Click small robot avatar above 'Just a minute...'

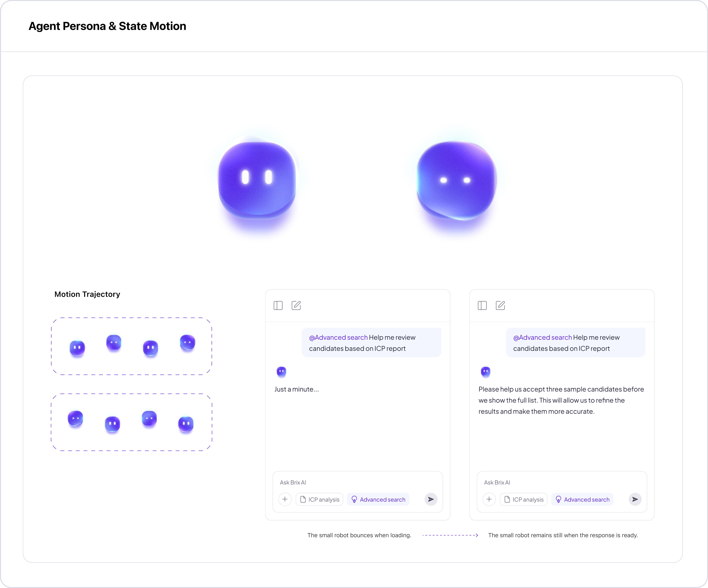(x=281, y=372)
